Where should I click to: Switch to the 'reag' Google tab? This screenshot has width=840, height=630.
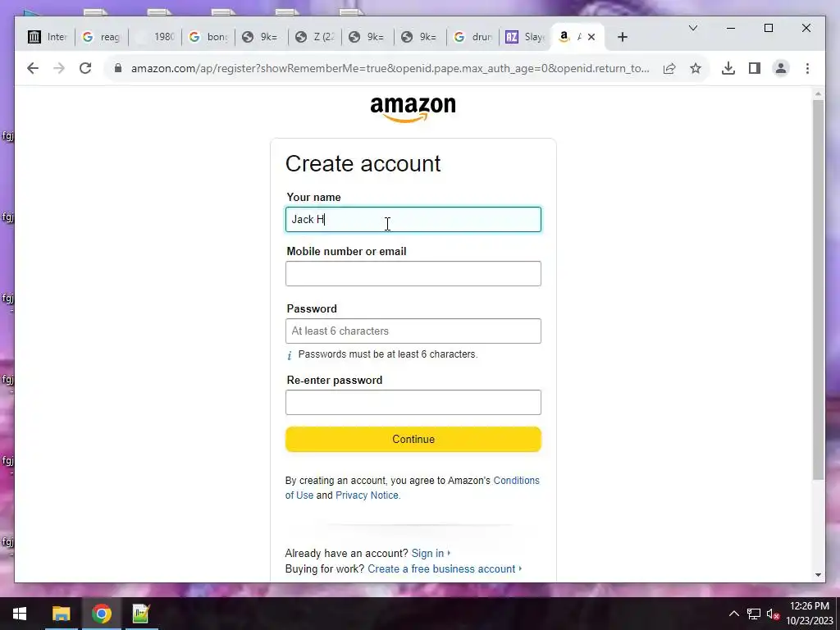tap(101, 37)
